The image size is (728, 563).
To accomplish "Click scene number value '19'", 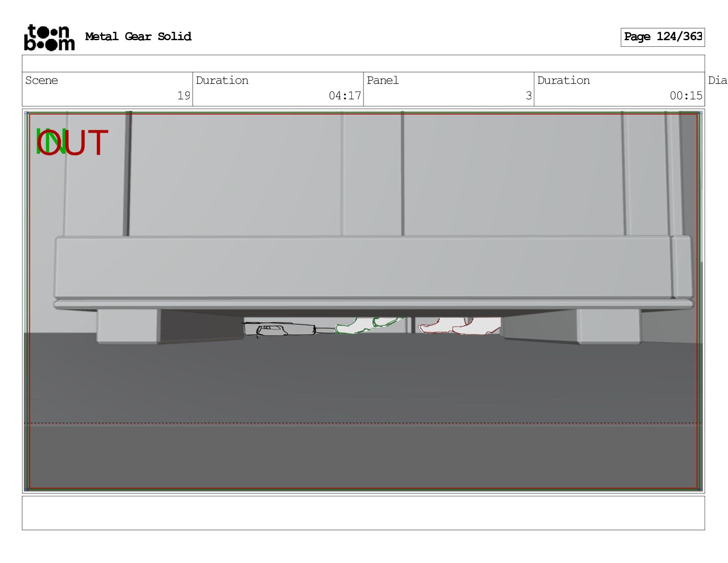I will (x=184, y=96).
